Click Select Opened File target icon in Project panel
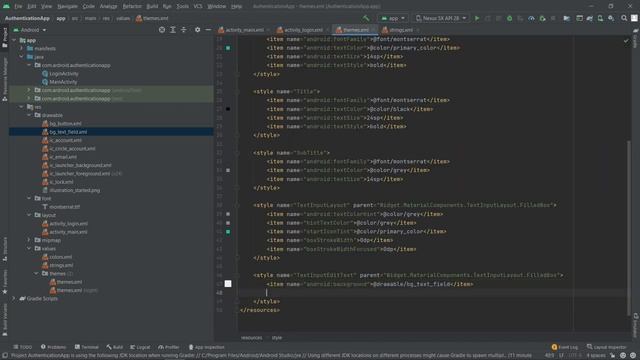 (162, 30)
